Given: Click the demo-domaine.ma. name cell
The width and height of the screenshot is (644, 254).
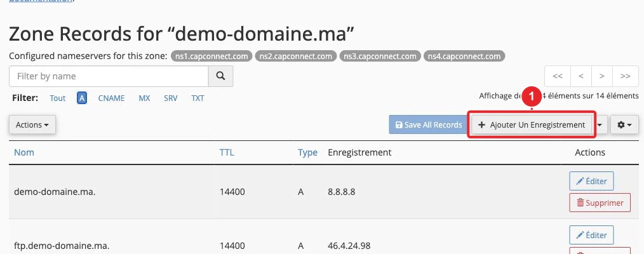Looking at the screenshot, I should [x=55, y=192].
